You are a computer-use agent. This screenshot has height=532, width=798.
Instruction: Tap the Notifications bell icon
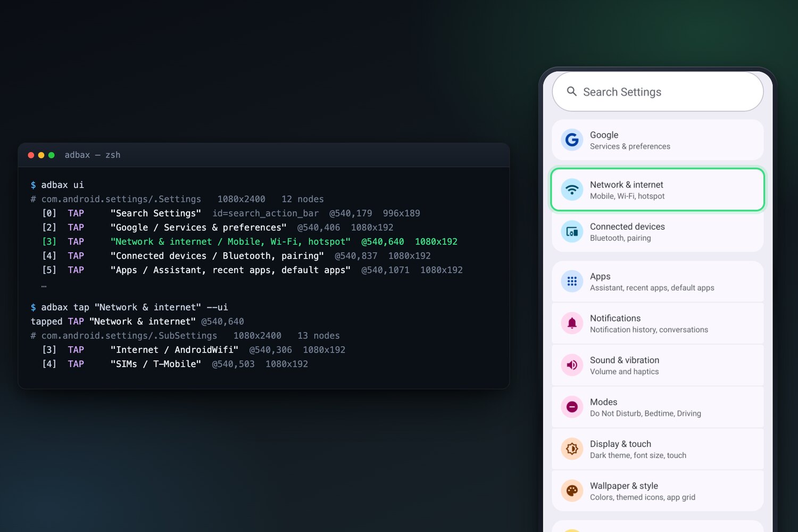tap(572, 323)
